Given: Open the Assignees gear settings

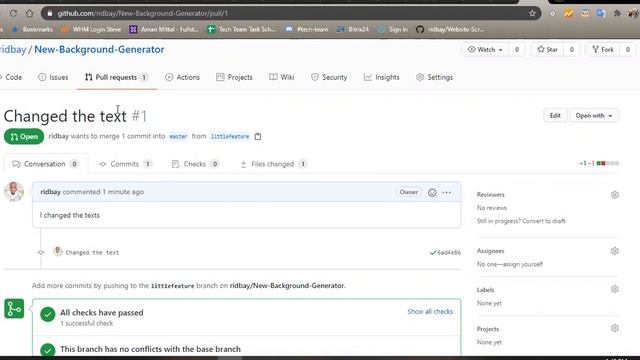Looking at the screenshot, I should pos(615,251).
